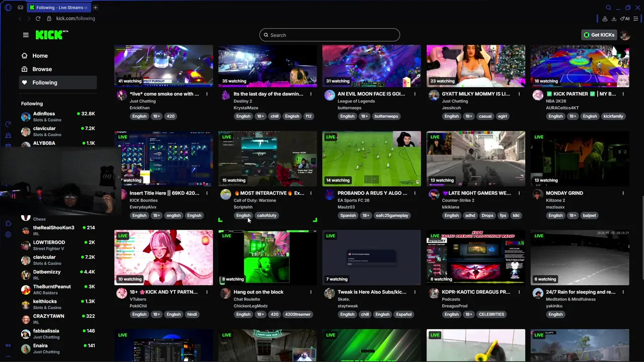Screen dimensions: 644x362
Task: Open options for butterneeps stream card
Action: click(x=415, y=94)
